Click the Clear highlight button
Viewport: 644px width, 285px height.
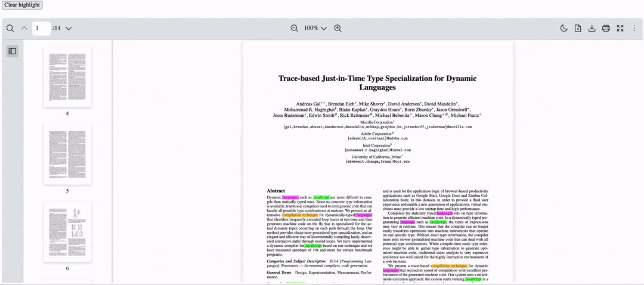coord(21,5)
